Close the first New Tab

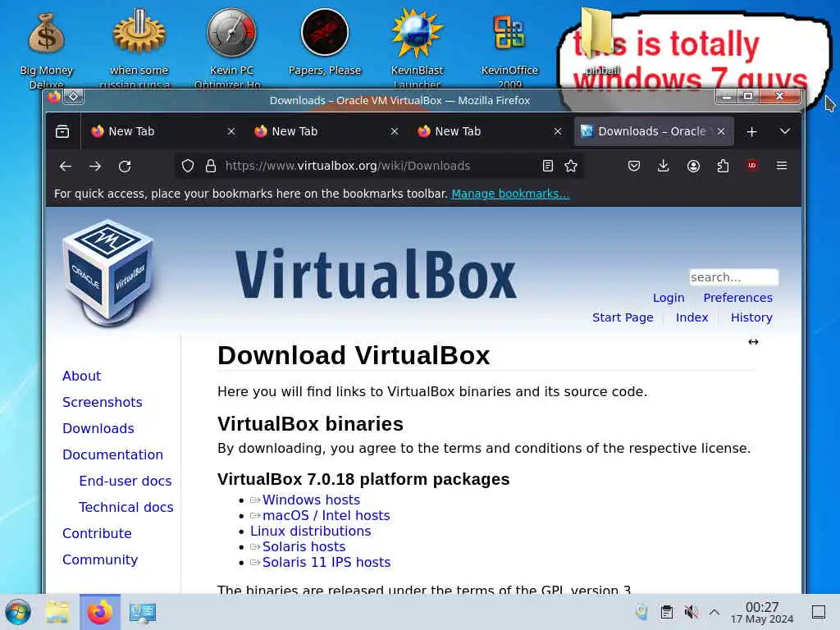point(231,131)
